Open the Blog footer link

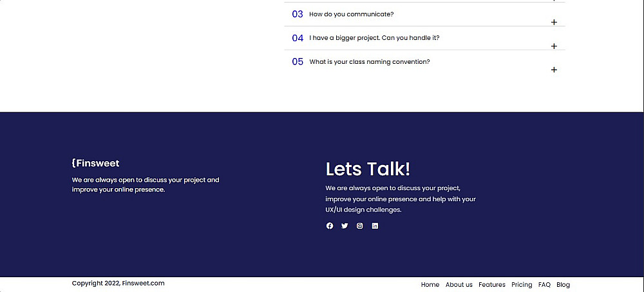pos(563,285)
